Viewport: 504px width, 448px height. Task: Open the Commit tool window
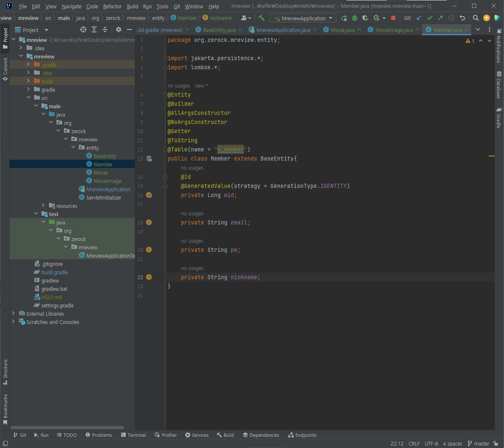click(5, 69)
